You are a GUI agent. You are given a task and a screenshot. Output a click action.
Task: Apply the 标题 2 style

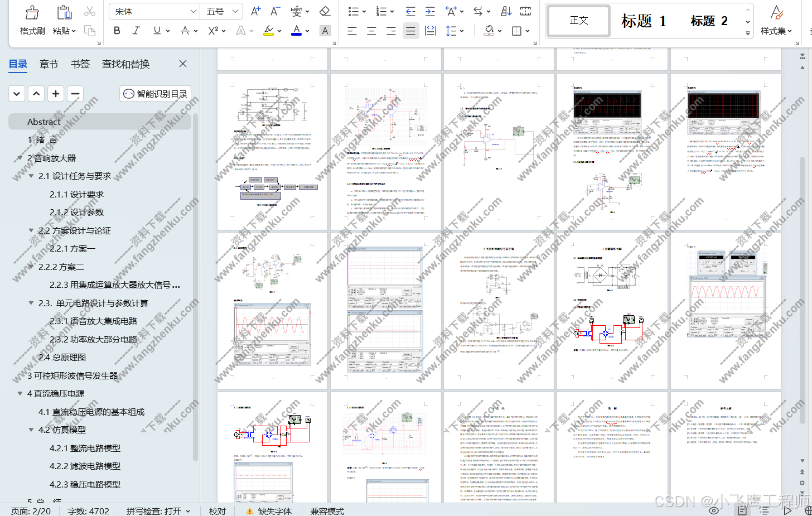pos(709,21)
